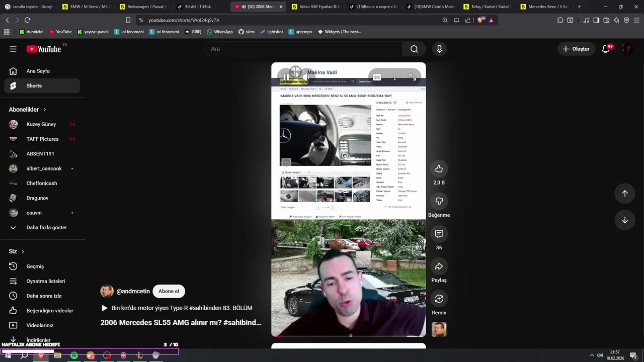Open the three-dot more options on the short
644x362 pixels.
[x=394, y=77]
